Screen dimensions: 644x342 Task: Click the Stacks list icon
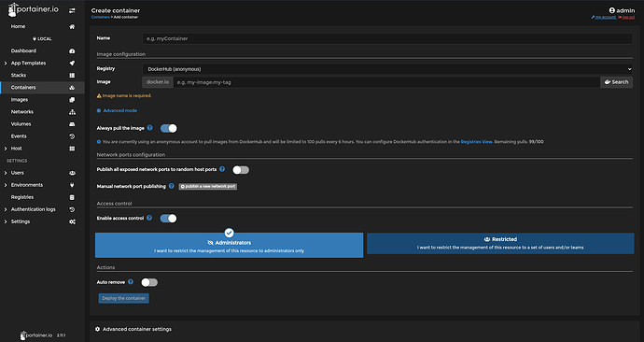click(x=72, y=76)
